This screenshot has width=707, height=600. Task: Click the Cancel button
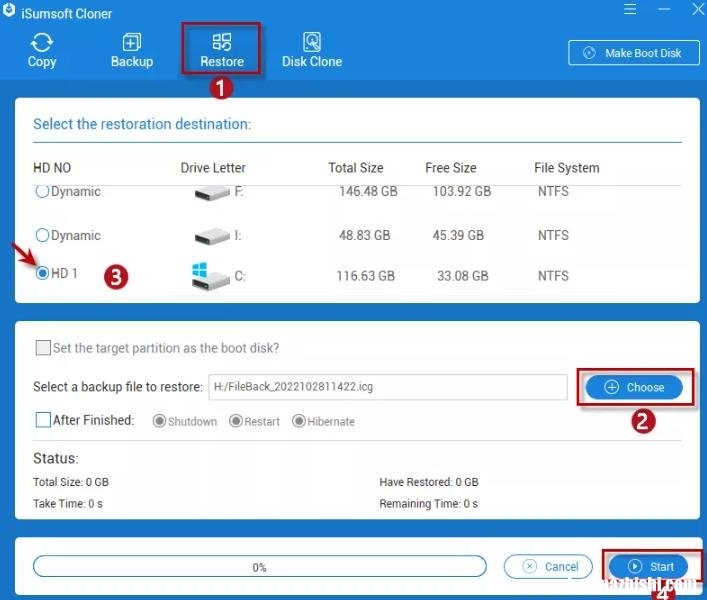pyautogui.click(x=548, y=567)
